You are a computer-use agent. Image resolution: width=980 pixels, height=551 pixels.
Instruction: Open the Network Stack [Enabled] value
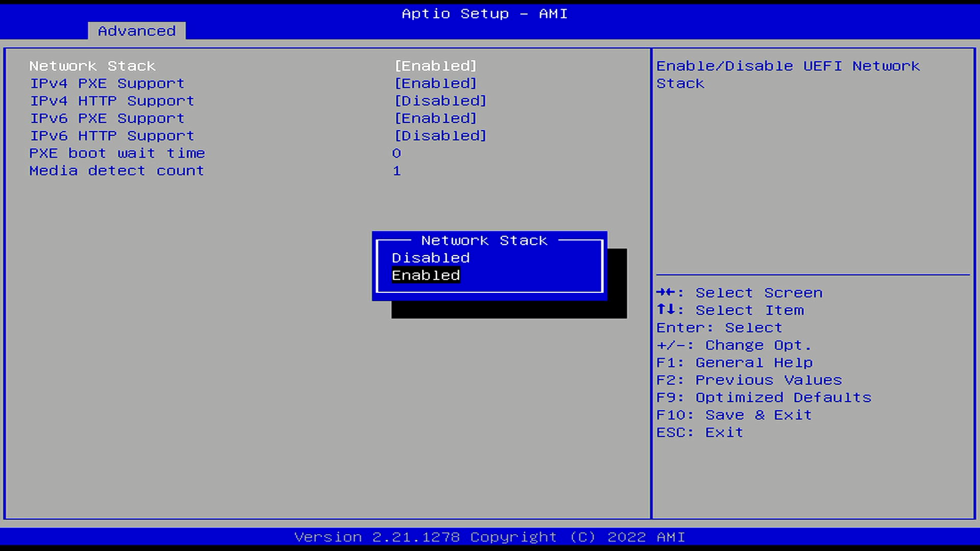[x=435, y=66]
